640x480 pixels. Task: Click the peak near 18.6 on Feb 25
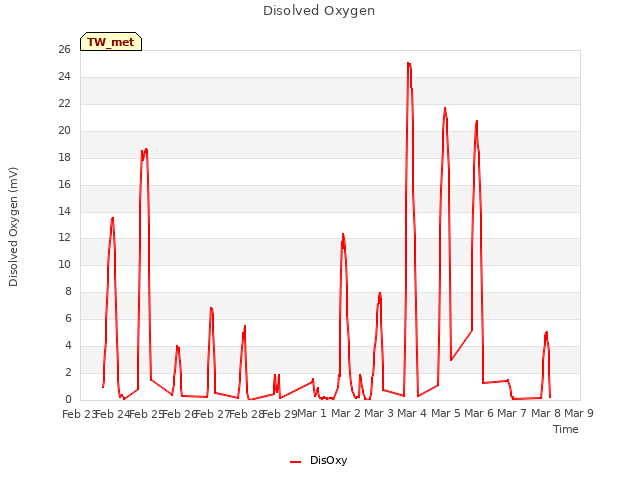pyautogui.click(x=146, y=149)
